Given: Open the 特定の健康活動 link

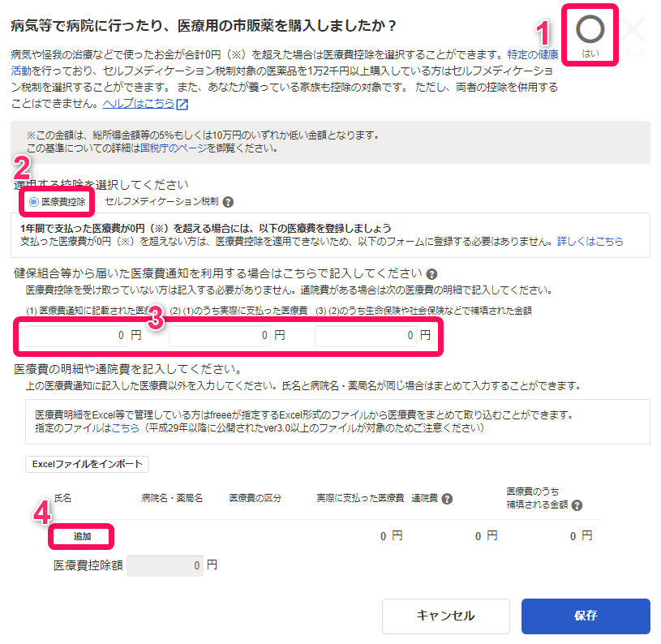Looking at the screenshot, I should (533, 54).
